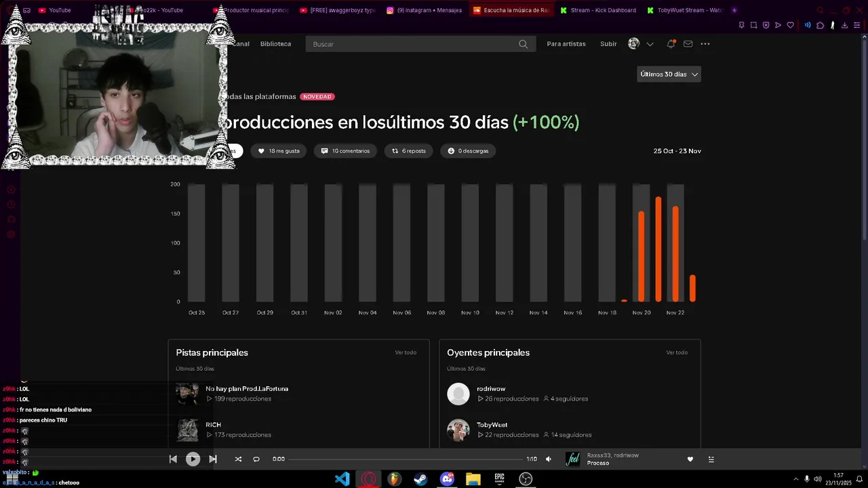This screenshot has width=868, height=488.
Task: Click the playback progress bar
Action: click(406, 459)
